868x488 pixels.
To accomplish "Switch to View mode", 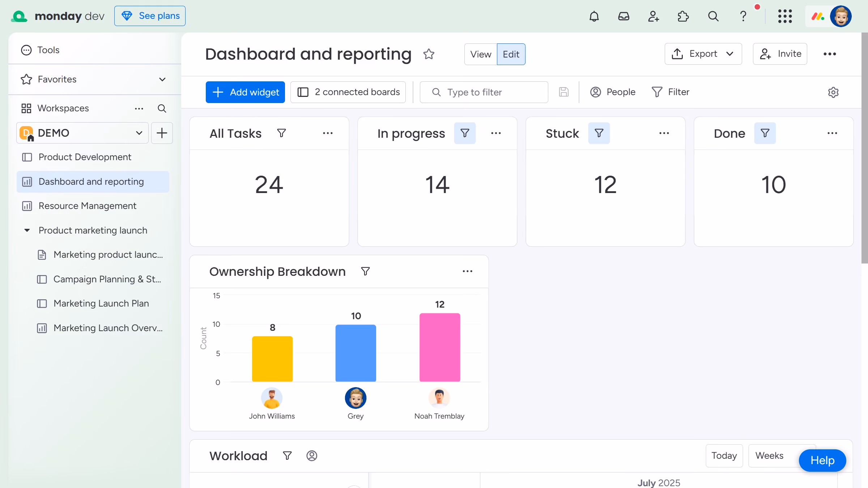I will [x=481, y=54].
